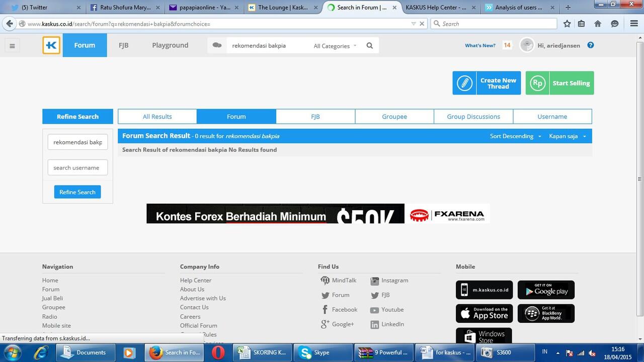This screenshot has width=644, height=362.
Task: Click the header search box
Action: (267, 46)
